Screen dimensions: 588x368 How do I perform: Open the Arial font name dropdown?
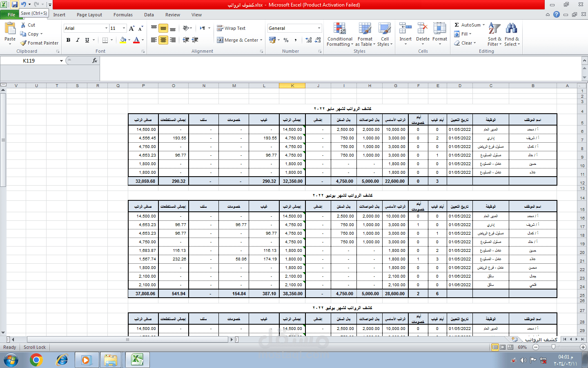[x=107, y=28]
